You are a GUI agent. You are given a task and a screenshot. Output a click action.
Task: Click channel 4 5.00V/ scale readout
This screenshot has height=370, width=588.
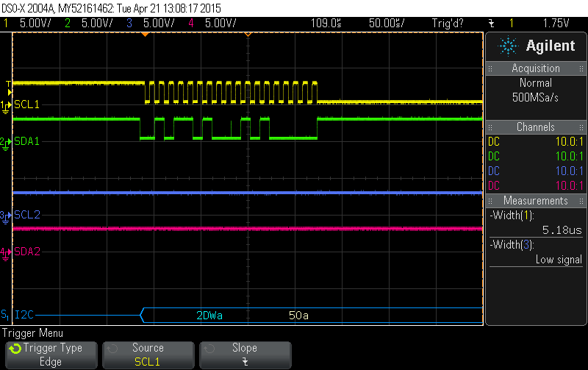(x=220, y=24)
